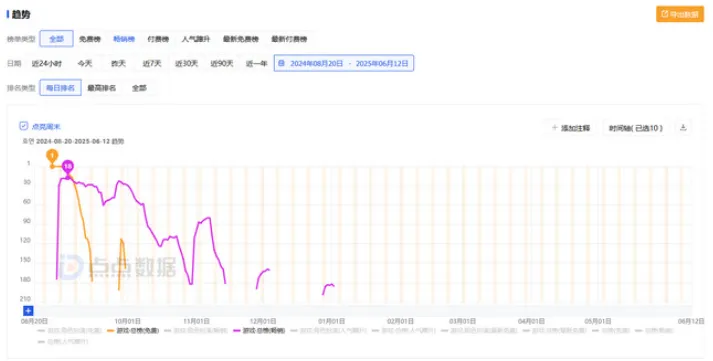Open the 时间轴(已选10) timeline selector
Image resolution: width=713 pixels, height=361 pixels.
pyautogui.click(x=636, y=128)
